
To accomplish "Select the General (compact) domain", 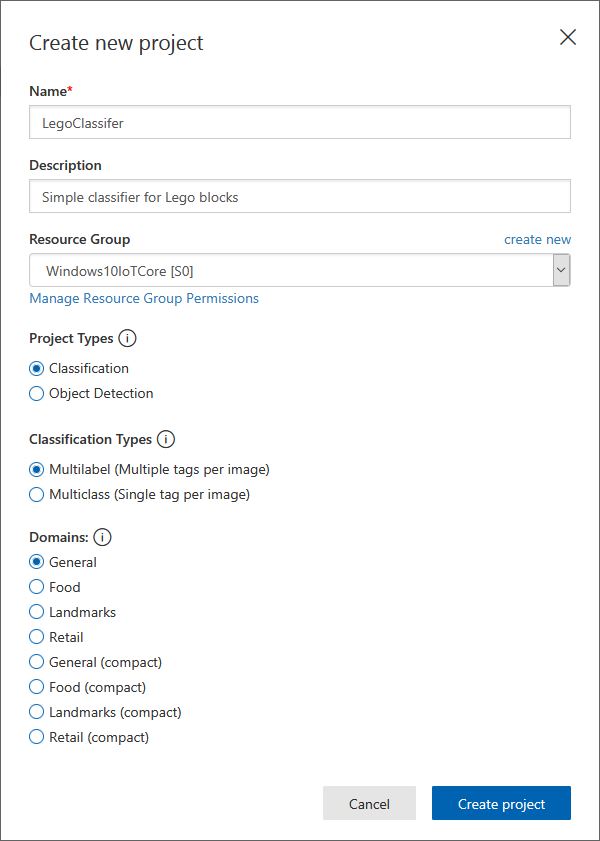I will click(x=37, y=662).
